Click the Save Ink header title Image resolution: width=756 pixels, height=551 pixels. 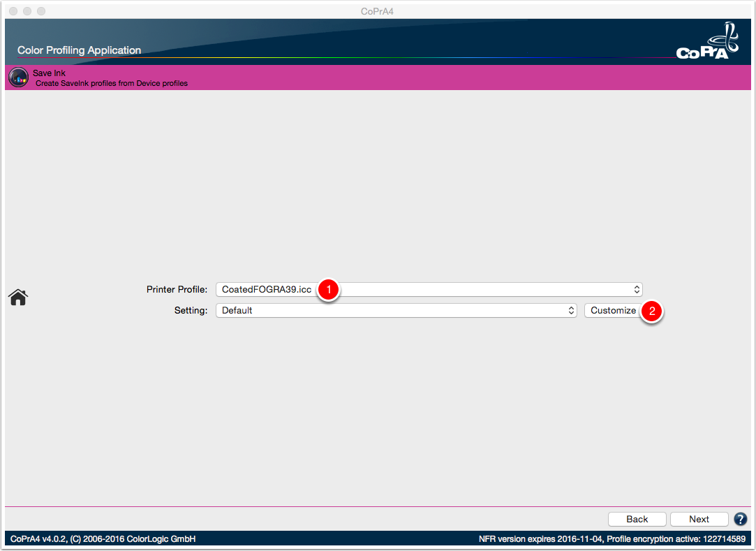(49, 73)
